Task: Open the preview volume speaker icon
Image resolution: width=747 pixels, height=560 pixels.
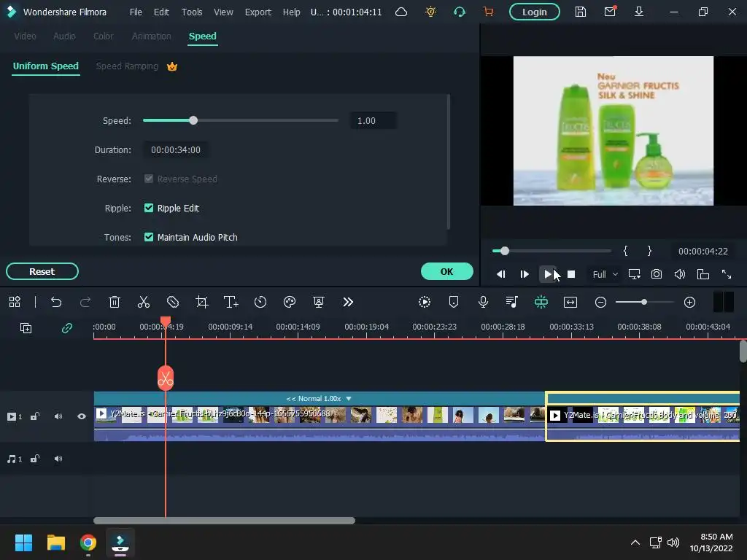Action: click(680, 274)
